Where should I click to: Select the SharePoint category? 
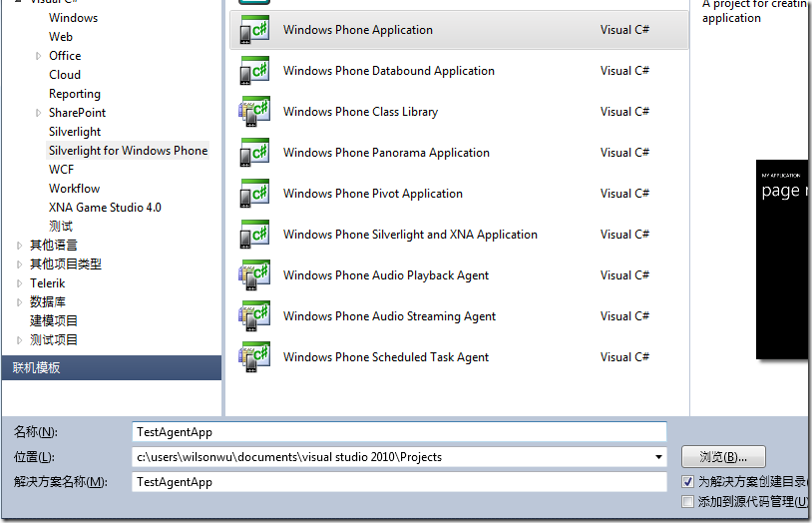tap(77, 113)
